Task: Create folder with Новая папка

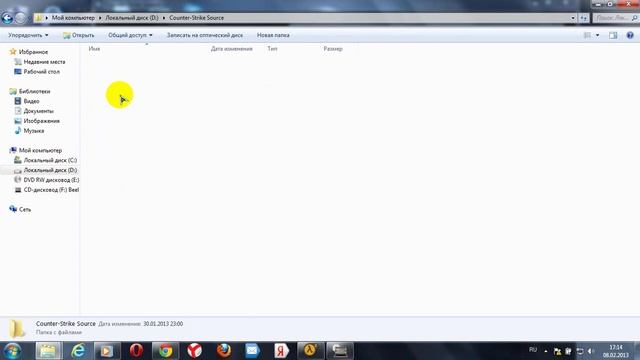Action: [273, 35]
